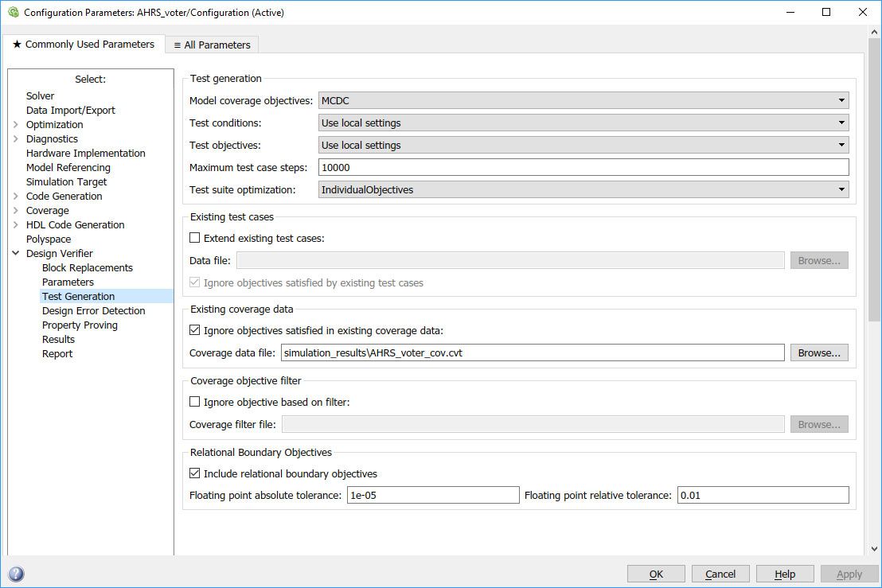Open the Test suite optimization dropdown

click(841, 189)
